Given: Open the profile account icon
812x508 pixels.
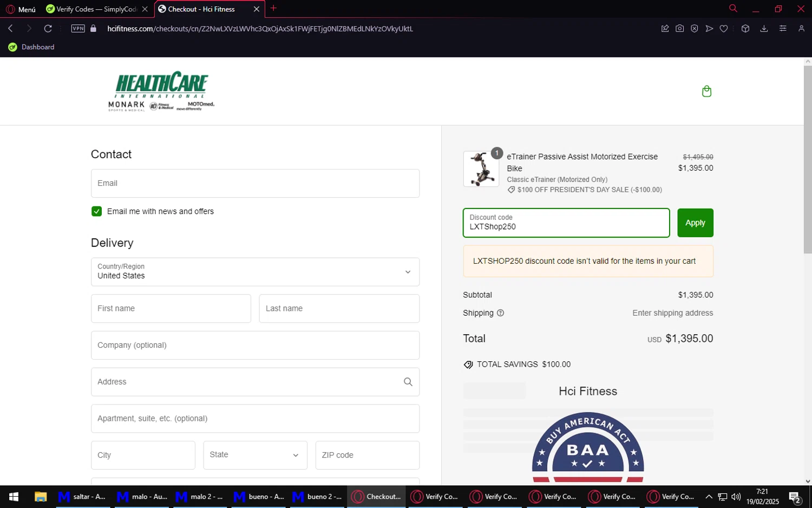Looking at the screenshot, I should [801, 29].
